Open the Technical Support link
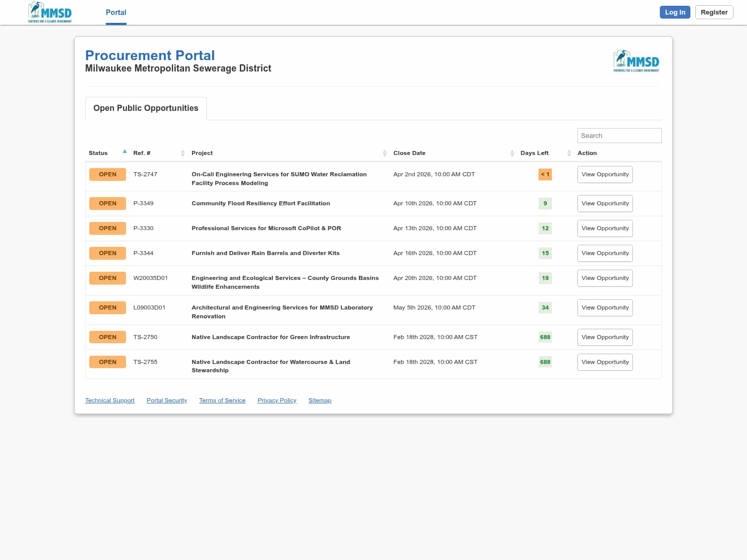This screenshot has height=560, width=747. 109,400
